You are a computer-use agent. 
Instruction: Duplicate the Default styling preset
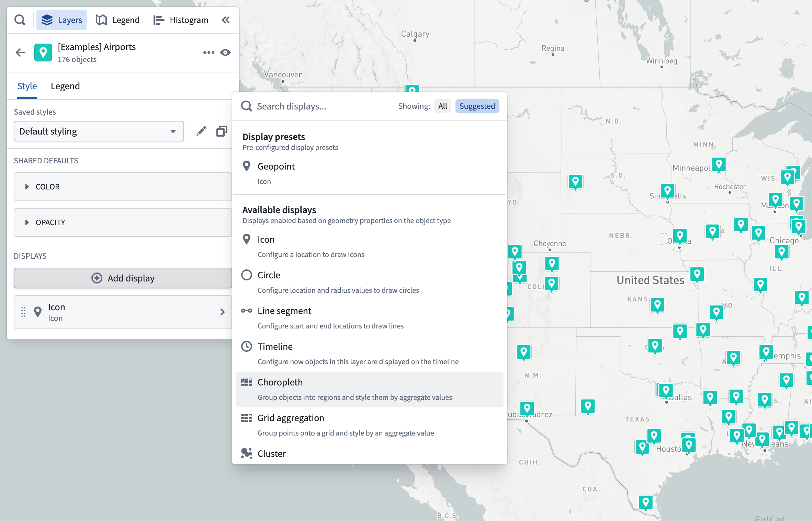(x=222, y=131)
